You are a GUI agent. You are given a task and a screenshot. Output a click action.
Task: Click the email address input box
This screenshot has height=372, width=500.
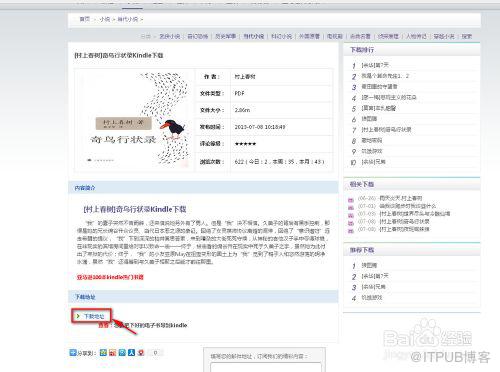pyautogui.click(x=266, y=367)
